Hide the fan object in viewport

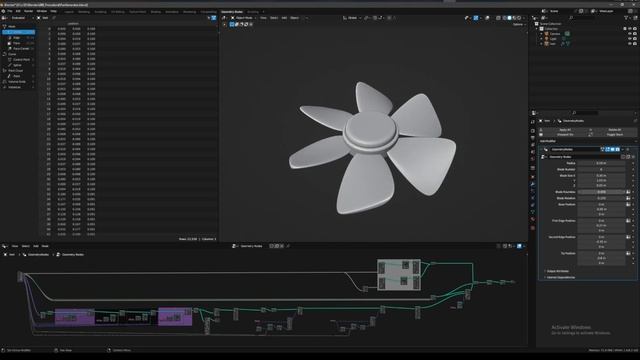630,44
